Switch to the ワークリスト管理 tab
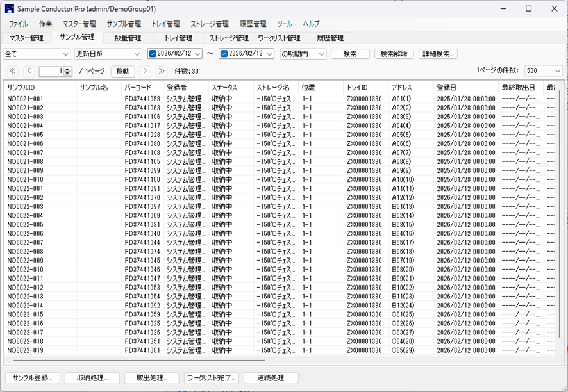Viewport: 568px width, 392px height. (x=279, y=38)
